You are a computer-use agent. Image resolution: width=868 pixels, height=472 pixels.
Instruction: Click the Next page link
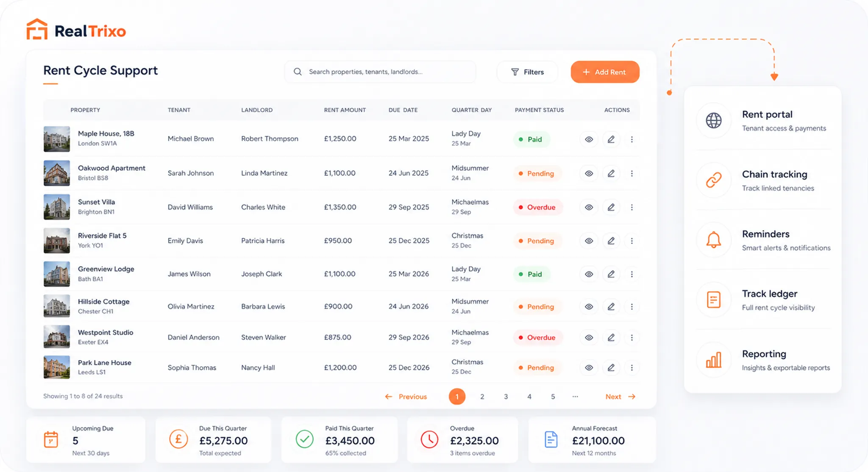620,397
